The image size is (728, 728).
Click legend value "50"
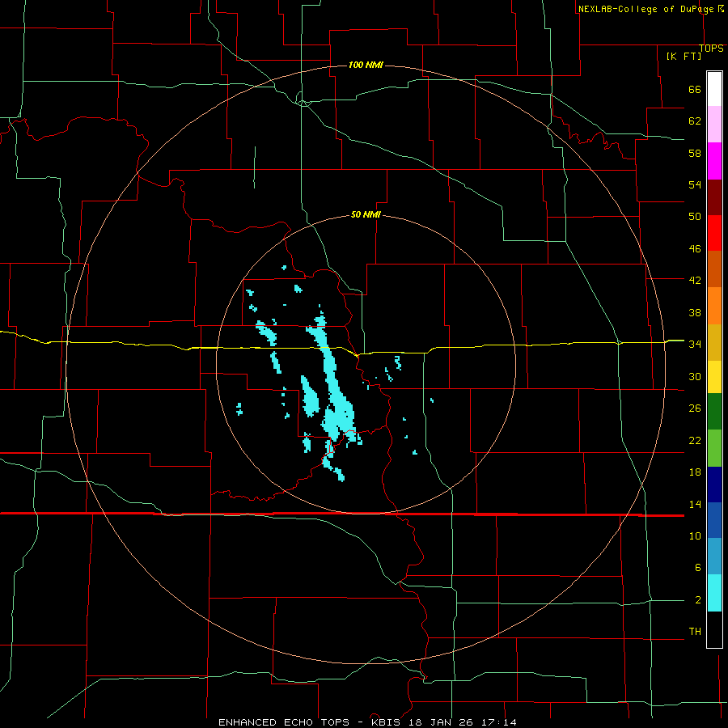pos(695,217)
